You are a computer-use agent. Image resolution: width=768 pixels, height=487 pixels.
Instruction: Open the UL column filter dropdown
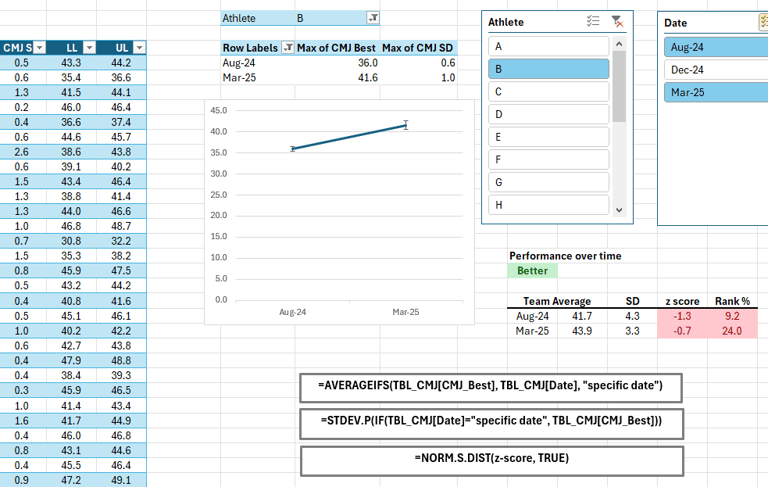[140, 48]
